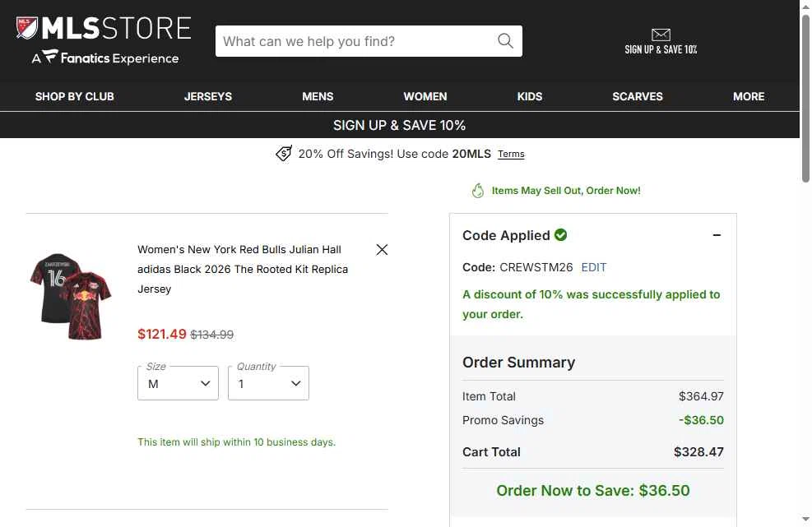Edit the CREWSTM26 promo code

593,267
